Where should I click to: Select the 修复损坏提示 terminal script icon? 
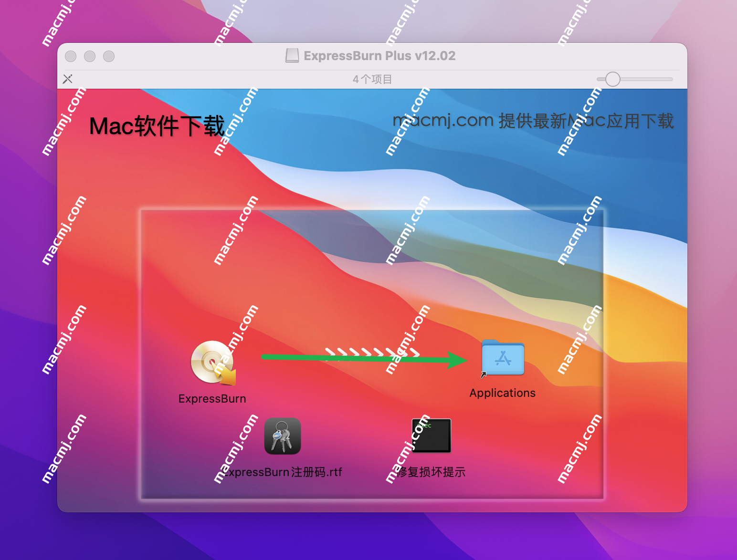(x=432, y=436)
